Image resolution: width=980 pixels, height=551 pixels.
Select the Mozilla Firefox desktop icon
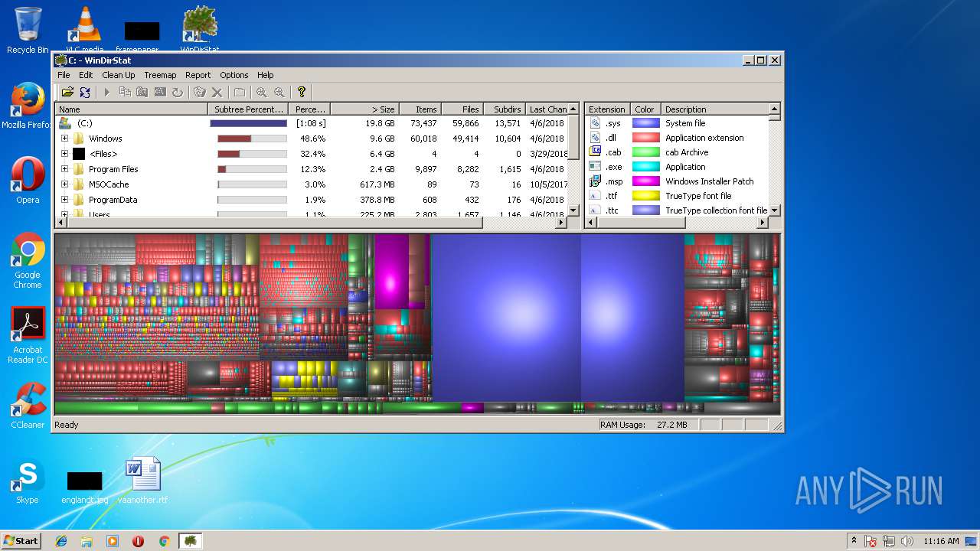(x=28, y=106)
